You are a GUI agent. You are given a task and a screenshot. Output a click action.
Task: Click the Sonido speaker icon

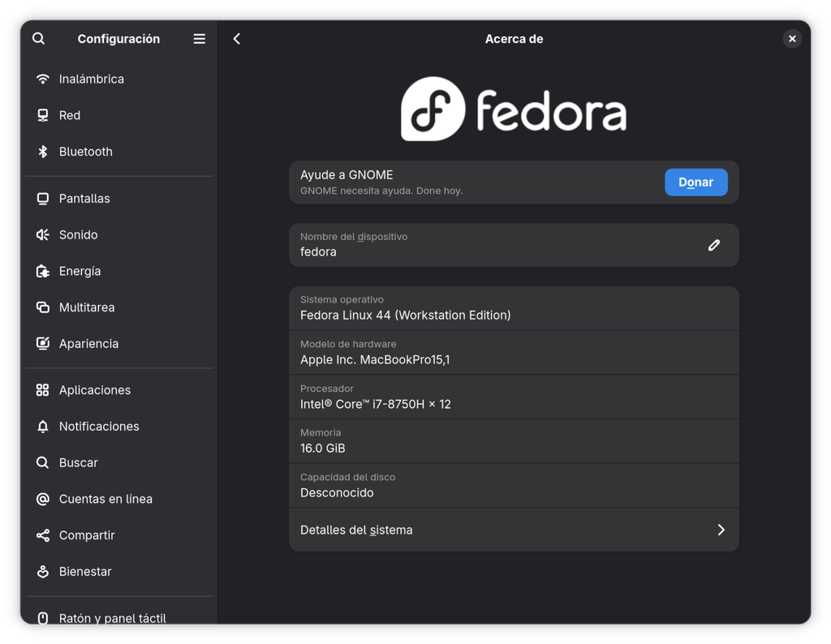43,234
